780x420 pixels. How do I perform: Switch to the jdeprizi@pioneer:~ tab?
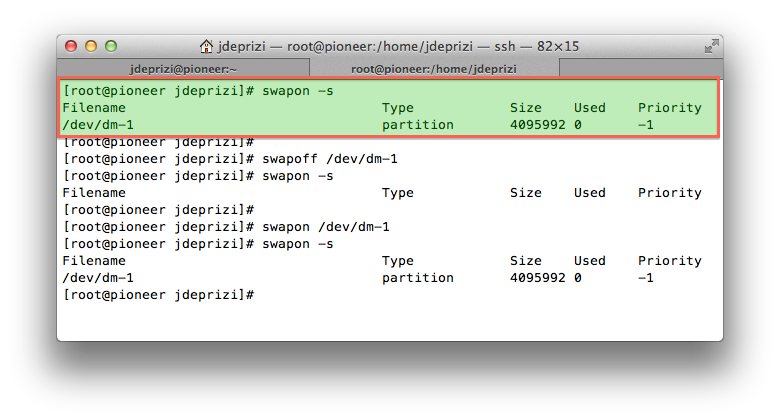coord(183,69)
